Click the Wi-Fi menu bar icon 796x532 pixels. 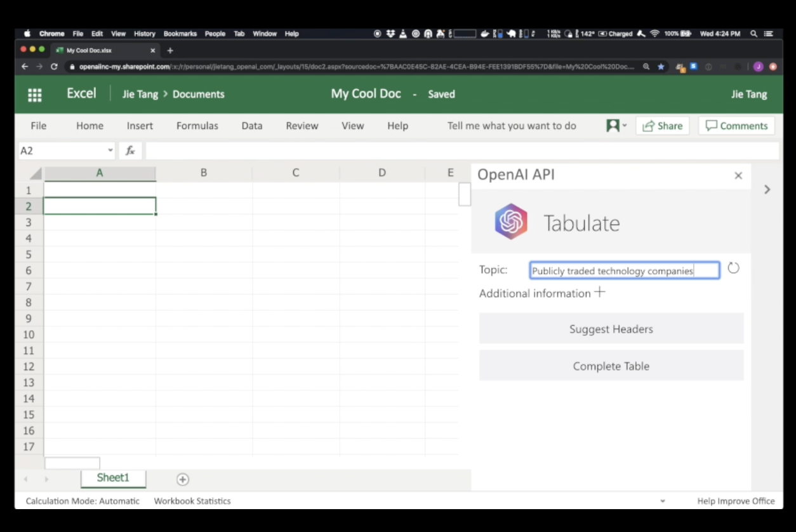654,34
